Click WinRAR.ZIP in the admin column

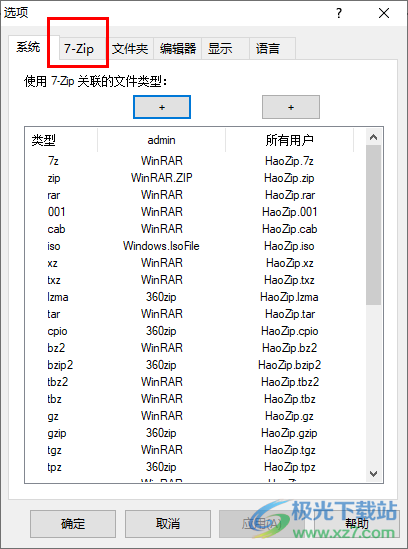coord(161,178)
